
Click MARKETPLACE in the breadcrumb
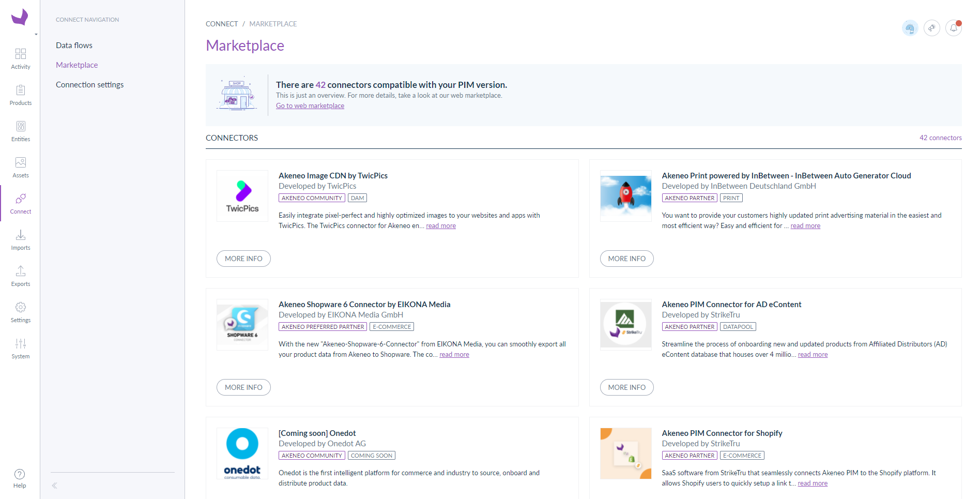coord(273,24)
